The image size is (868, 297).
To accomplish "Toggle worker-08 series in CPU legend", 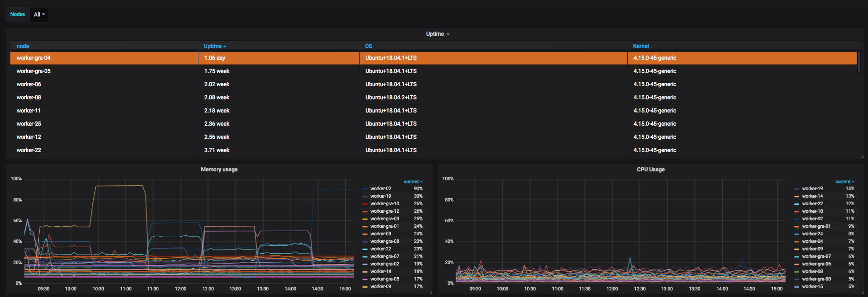I will pyautogui.click(x=812, y=272).
